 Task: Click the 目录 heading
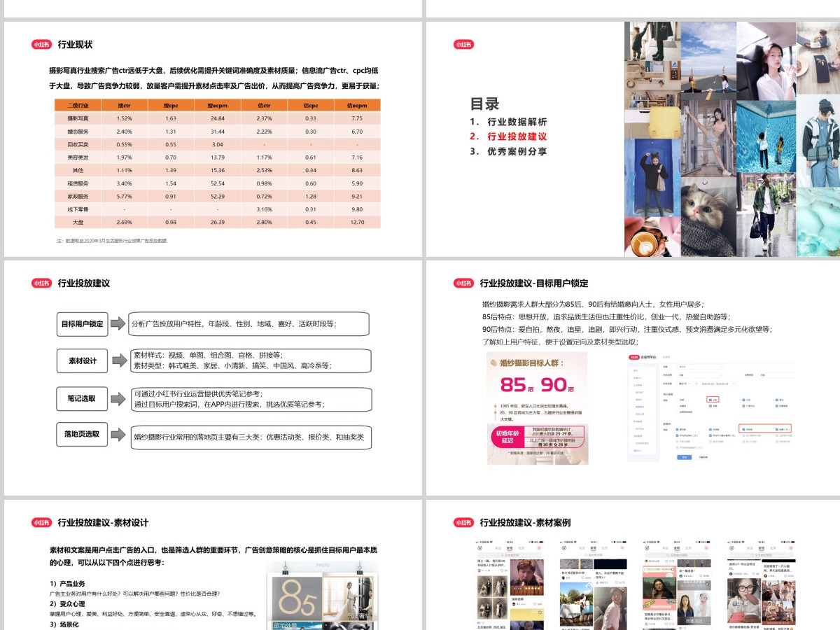(484, 104)
